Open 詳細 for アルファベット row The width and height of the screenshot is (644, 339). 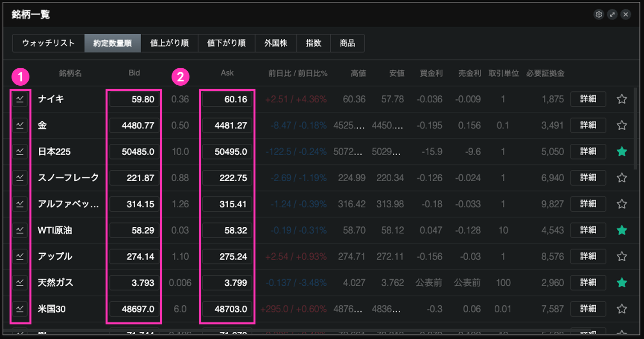coord(588,204)
